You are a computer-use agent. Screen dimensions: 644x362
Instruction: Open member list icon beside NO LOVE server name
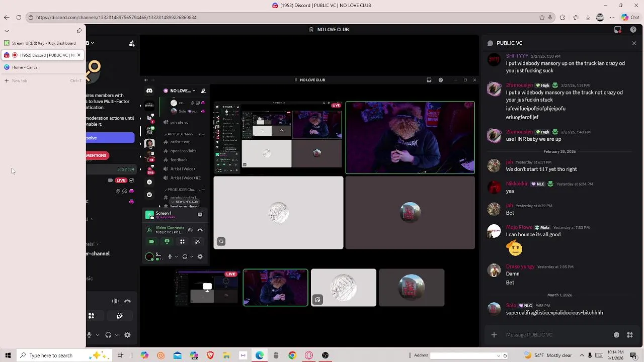(203, 91)
